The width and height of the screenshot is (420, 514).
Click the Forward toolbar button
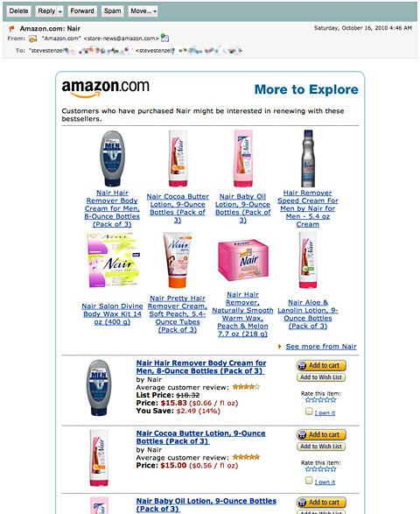82,11
